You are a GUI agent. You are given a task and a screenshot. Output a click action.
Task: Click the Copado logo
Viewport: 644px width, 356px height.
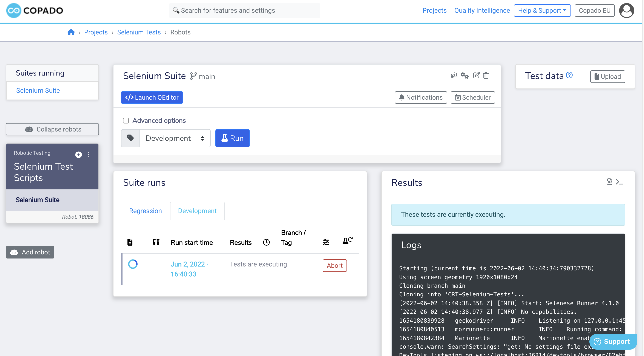pyautogui.click(x=34, y=11)
